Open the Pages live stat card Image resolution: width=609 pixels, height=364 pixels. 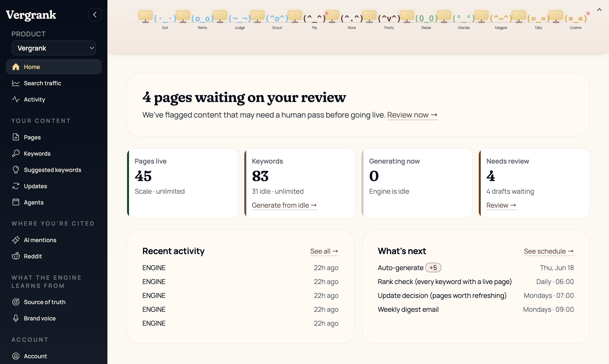(182, 183)
